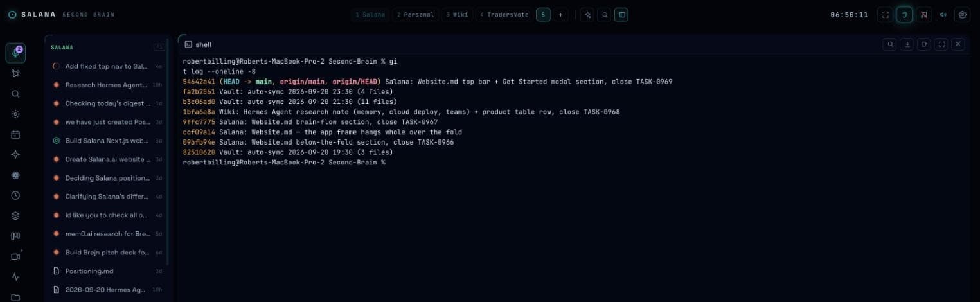
Task: Add a new workspace with plus button
Action: [560, 15]
